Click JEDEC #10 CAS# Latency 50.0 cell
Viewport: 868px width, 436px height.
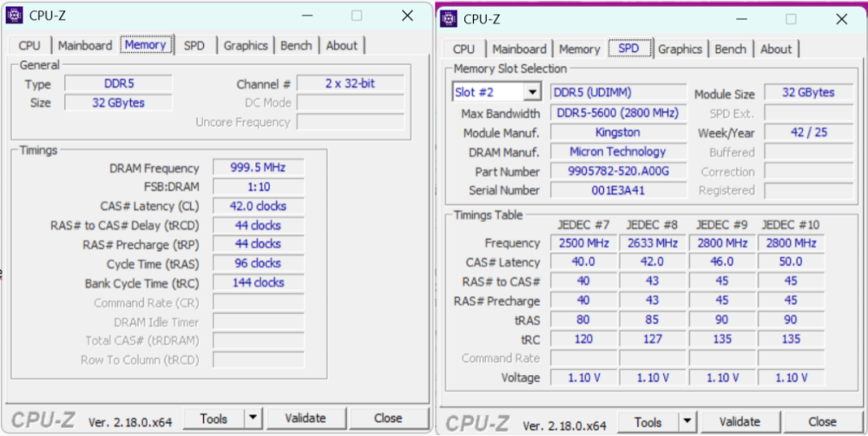point(791,262)
